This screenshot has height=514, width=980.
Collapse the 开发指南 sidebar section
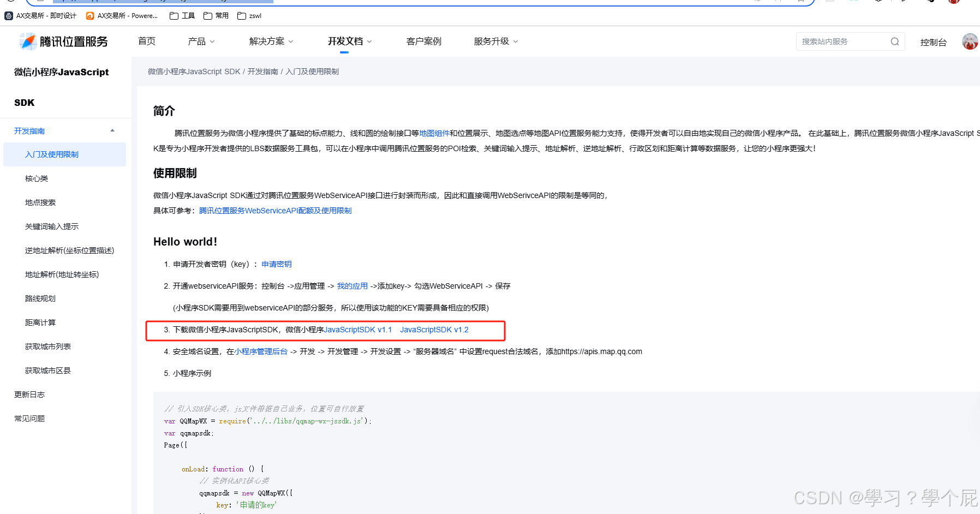pyautogui.click(x=112, y=130)
